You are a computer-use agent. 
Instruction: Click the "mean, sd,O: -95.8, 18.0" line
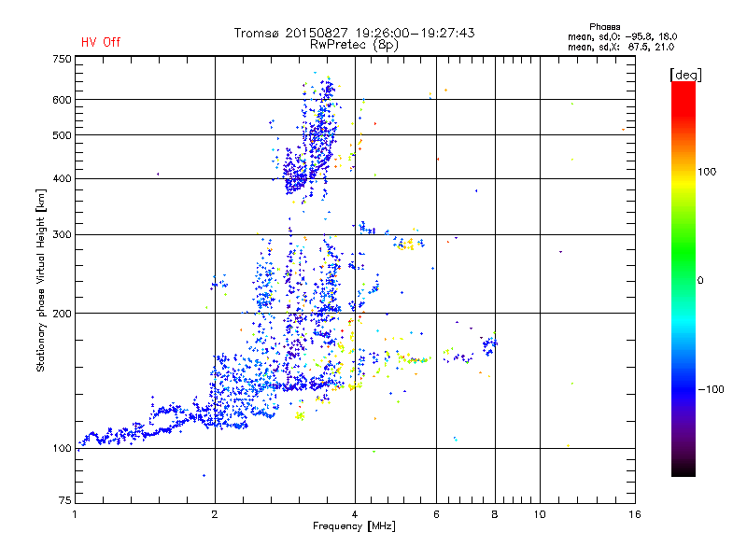click(x=622, y=36)
